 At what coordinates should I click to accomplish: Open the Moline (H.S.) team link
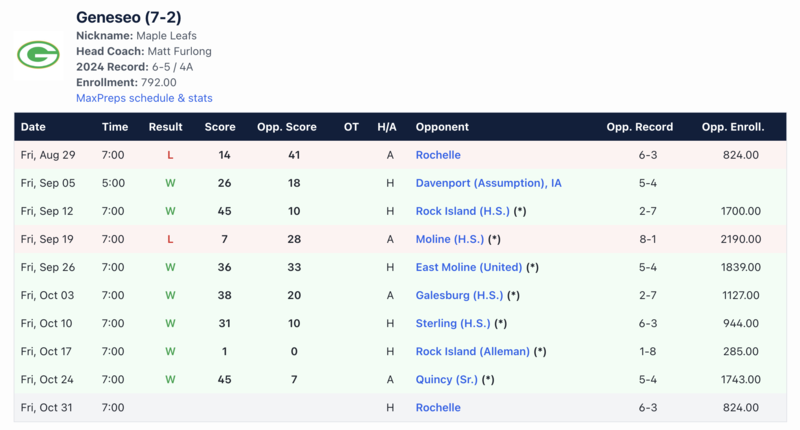tap(450, 239)
